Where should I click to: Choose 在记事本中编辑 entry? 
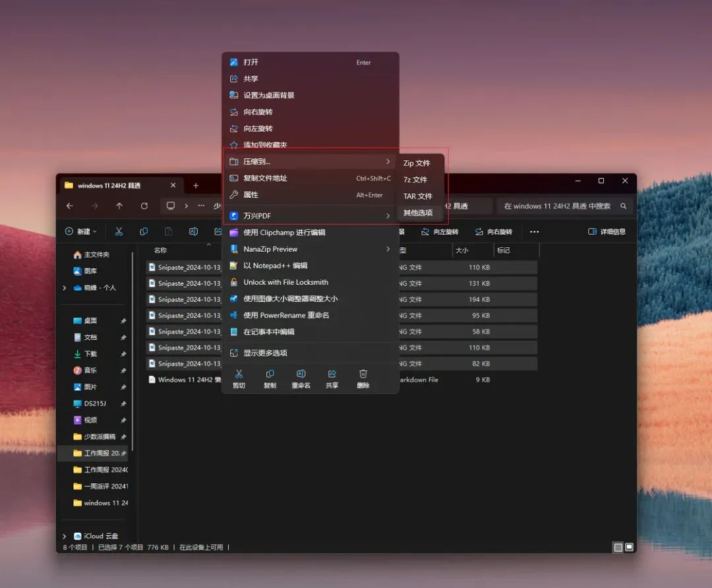tap(310, 332)
